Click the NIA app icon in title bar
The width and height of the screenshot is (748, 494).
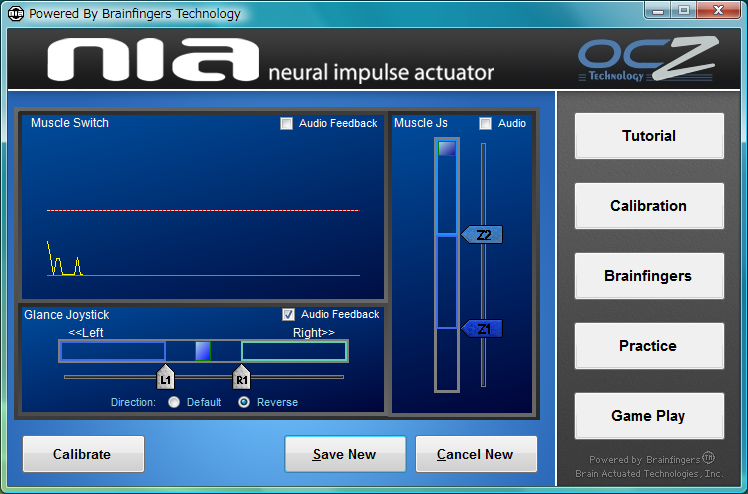click(16, 13)
